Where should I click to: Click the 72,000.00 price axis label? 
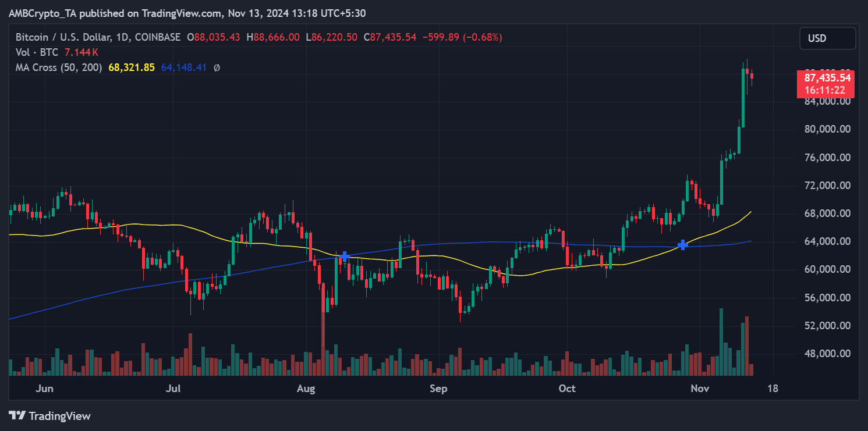(827, 186)
